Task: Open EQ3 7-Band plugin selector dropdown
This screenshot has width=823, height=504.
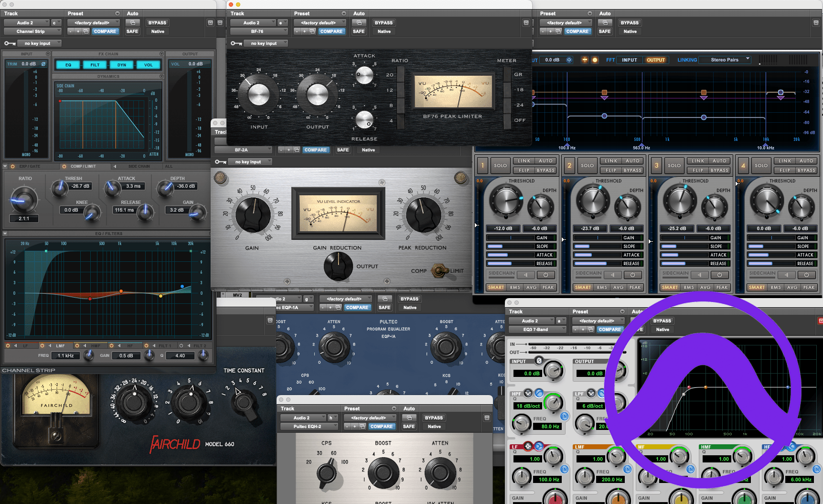Action: click(537, 330)
